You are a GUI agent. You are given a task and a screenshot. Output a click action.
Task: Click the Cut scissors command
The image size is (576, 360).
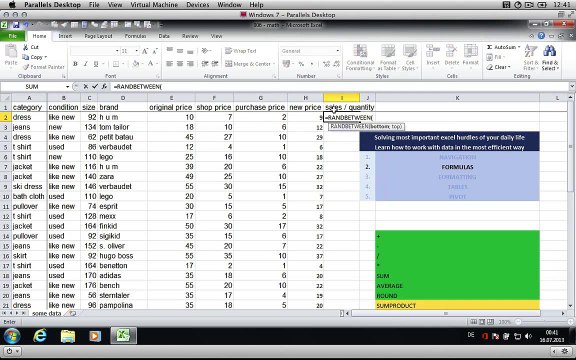pyautogui.click(x=30, y=47)
